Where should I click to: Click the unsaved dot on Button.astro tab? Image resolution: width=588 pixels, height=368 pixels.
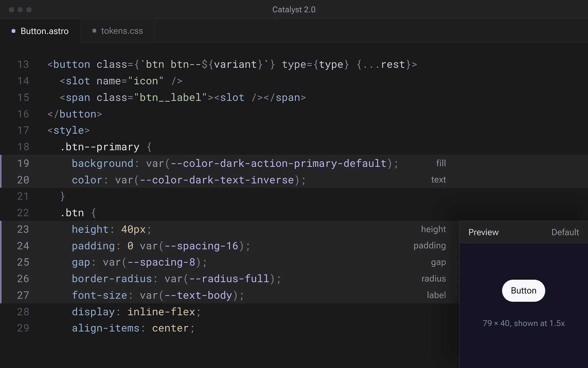[13, 31]
